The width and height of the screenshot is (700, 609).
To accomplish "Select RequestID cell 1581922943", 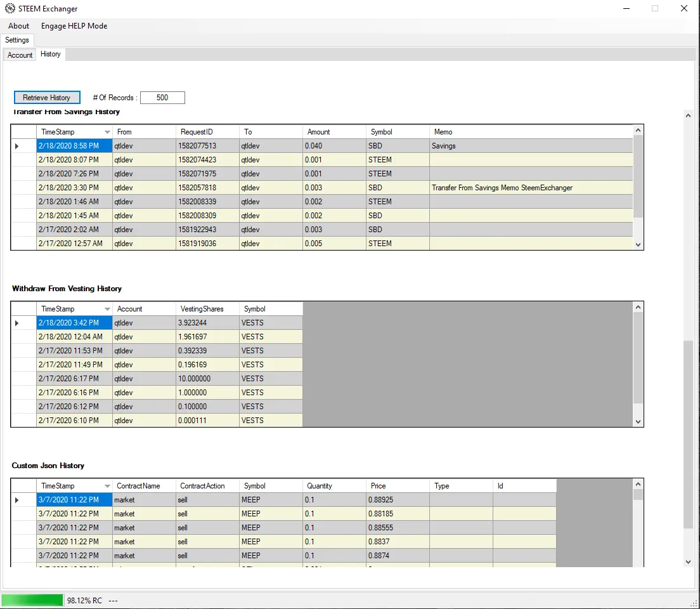I will [207, 229].
